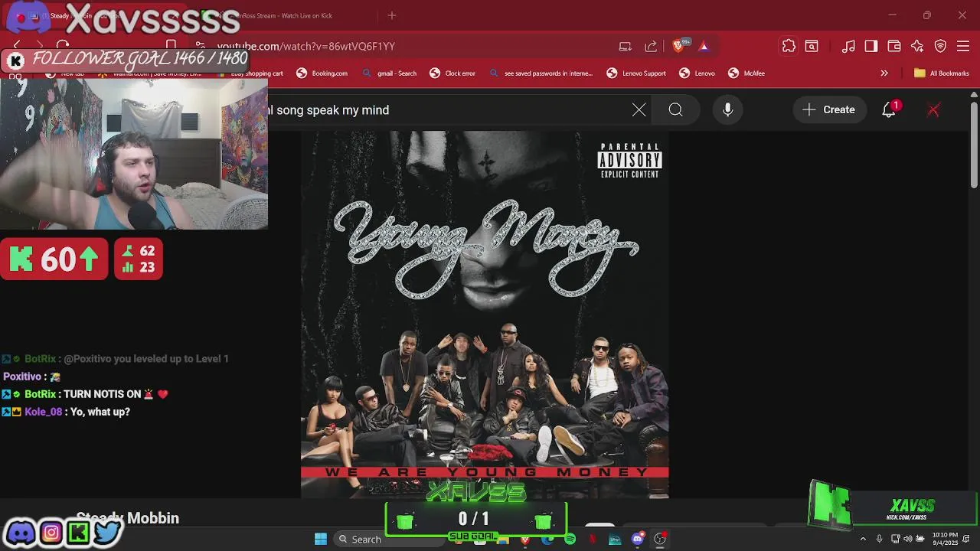Open Brave VPN shield icon
The height and width of the screenshot is (551, 980).
pyautogui.click(x=940, y=46)
